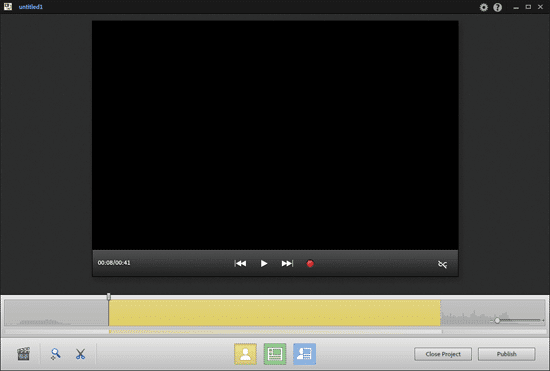Start recording with the red record button

[310, 263]
